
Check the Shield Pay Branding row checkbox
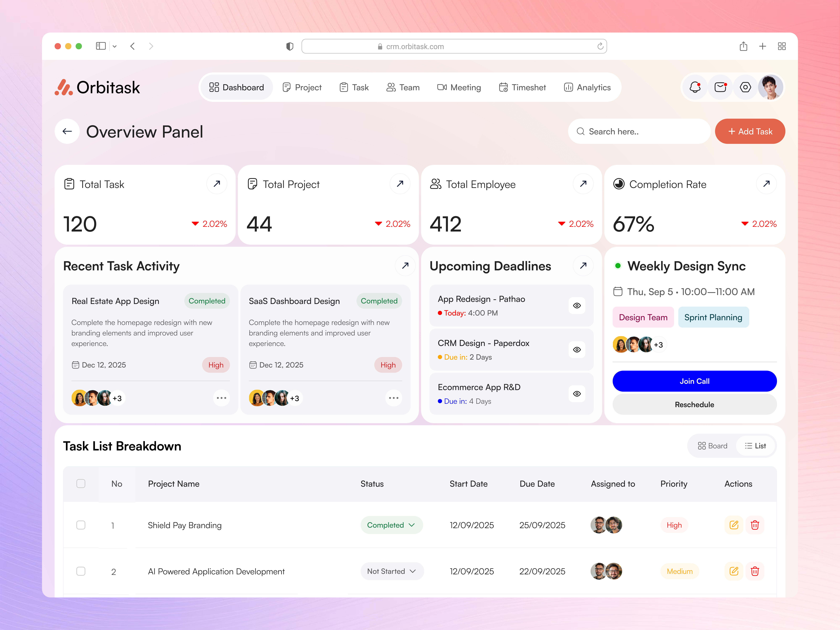click(x=81, y=525)
